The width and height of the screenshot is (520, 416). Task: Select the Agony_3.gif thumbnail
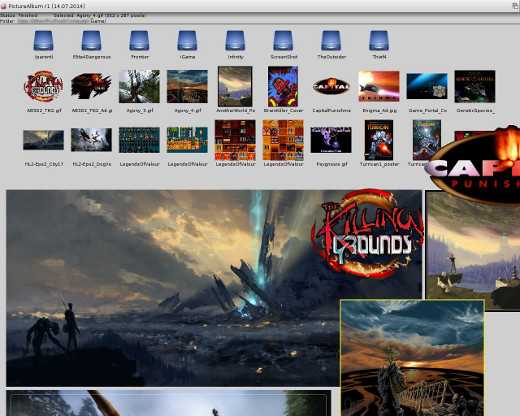(139, 86)
